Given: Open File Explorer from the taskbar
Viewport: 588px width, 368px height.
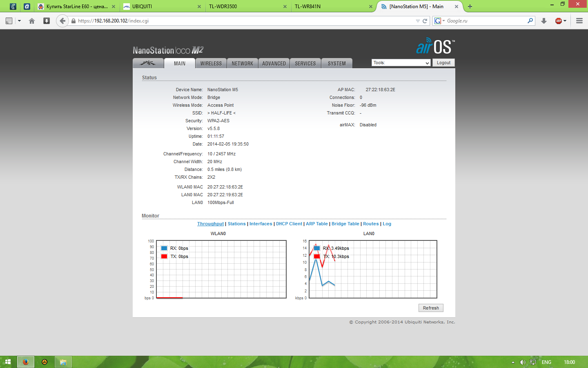Looking at the screenshot, I should (63, 362).
